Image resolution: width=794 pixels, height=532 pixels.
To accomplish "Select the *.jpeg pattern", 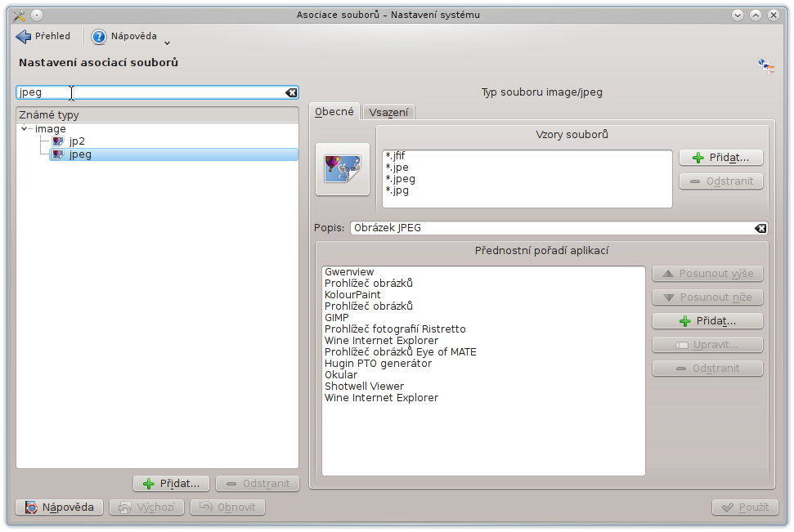I will pos(400,179).
